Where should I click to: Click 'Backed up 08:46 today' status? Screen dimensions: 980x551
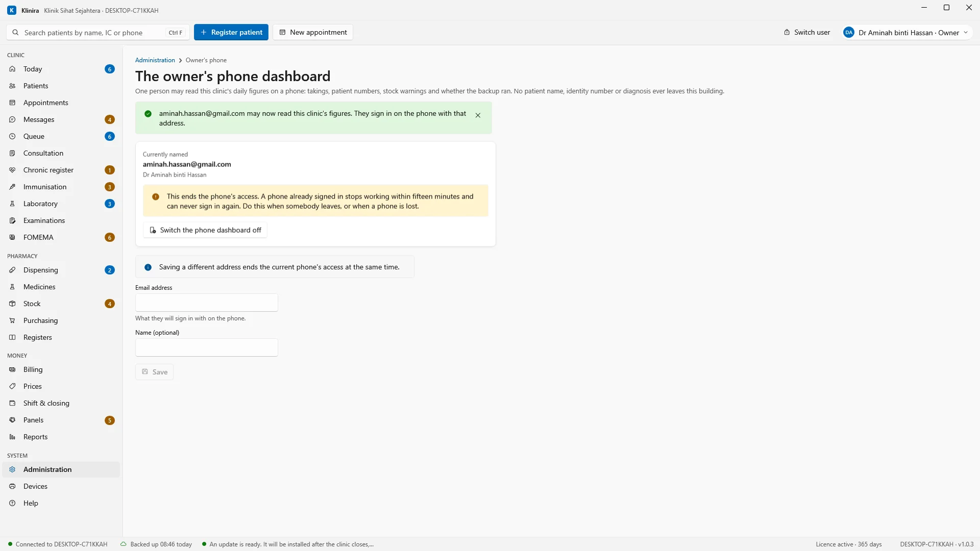pyautogui.click(x=156, y=544)
